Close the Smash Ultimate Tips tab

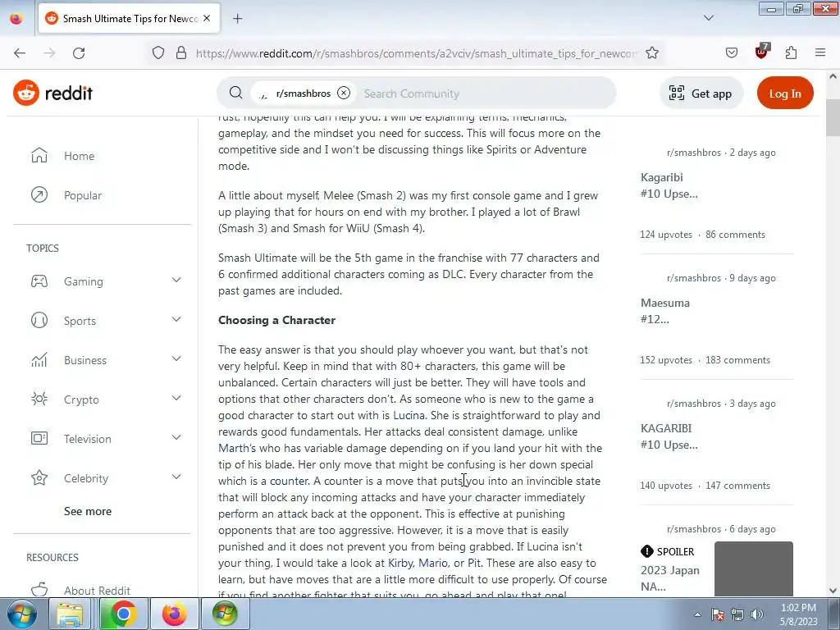[x=207, y=18]
